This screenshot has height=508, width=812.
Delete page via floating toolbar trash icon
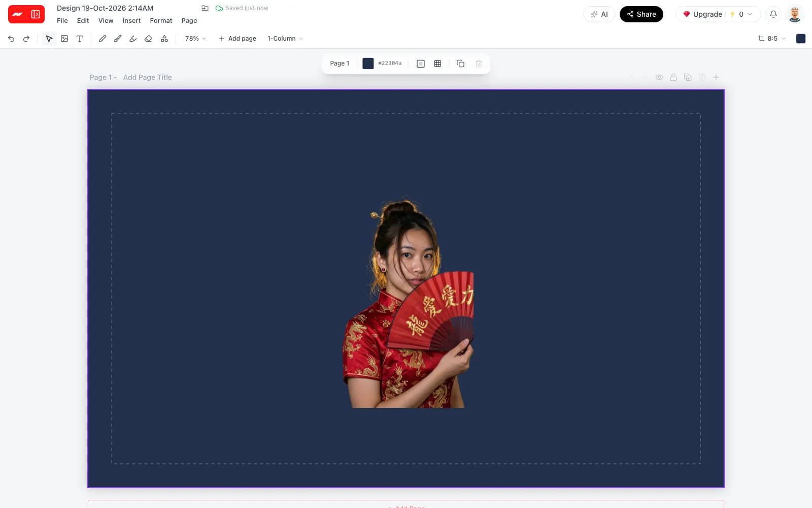[x=479, y=63]
